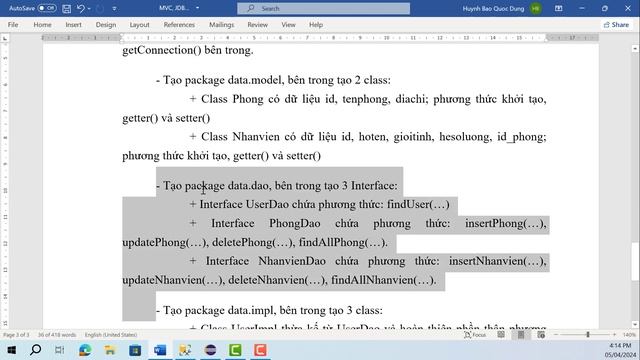This screenshot has height=360, width=640.
Task: Enable Focus mode from status bar
Action: click(x=475, y=335)
